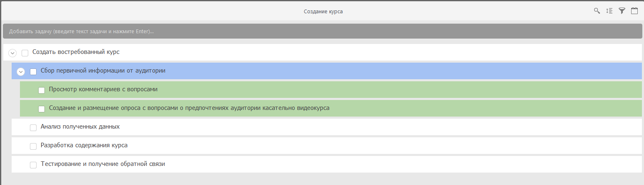Complete the 'Разработка содержания курса' checkbox
This screenshot has height=185, width=644.
click(x=33, y=146)
